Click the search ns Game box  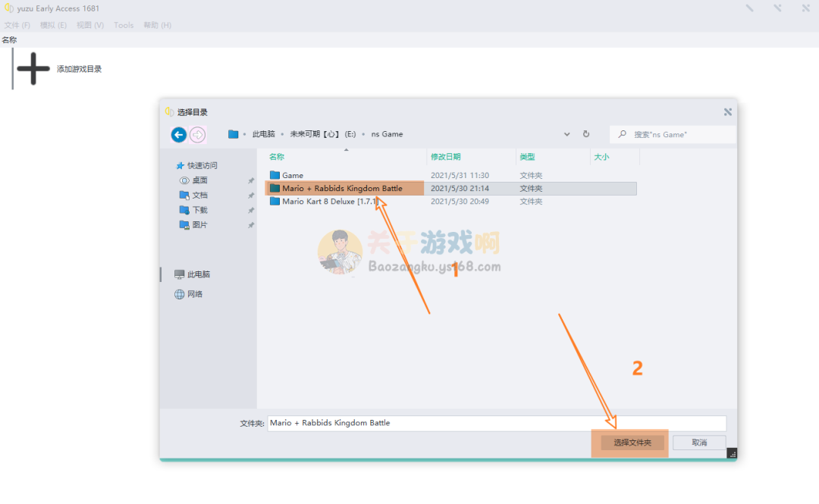point(679,134)
